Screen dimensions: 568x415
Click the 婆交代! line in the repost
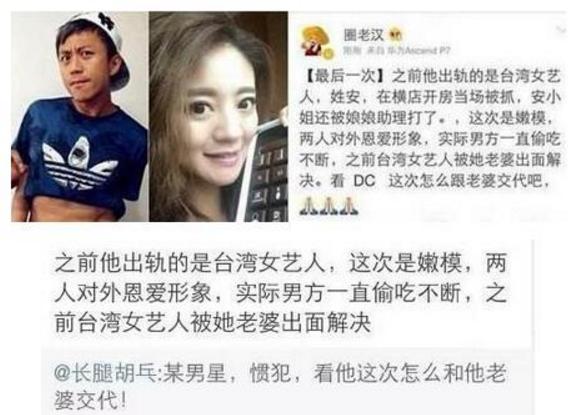[x=91, y=400]
